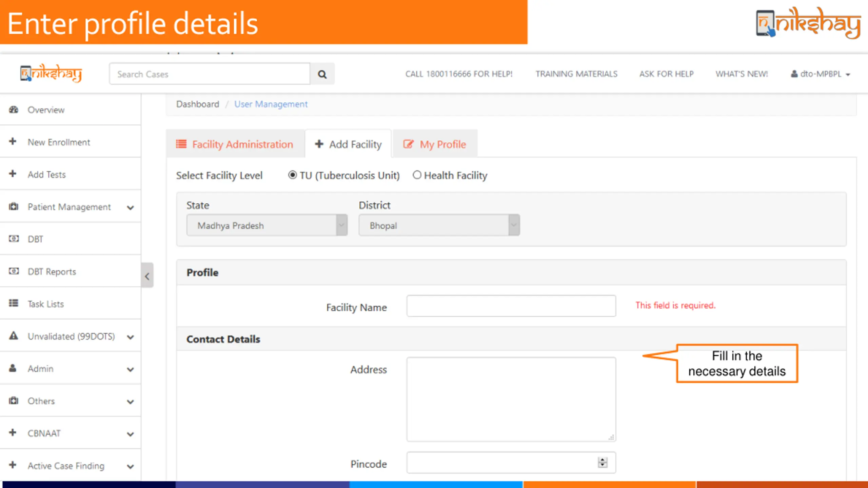868x488 pixels.
Task: Click the Address text area
Action: coord(511,399)
